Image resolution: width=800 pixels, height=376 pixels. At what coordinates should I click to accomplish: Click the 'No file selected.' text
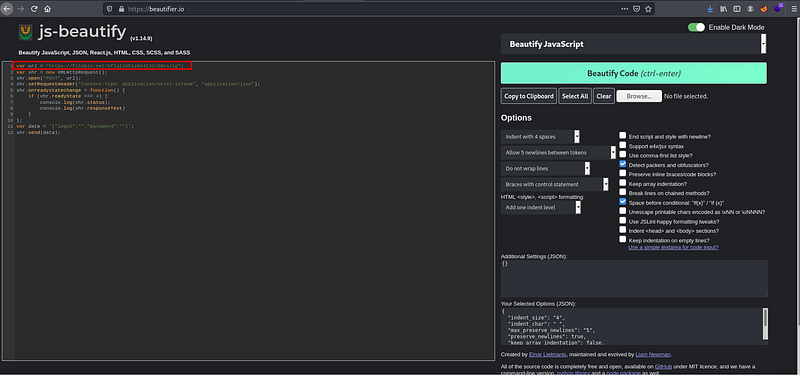686,96
